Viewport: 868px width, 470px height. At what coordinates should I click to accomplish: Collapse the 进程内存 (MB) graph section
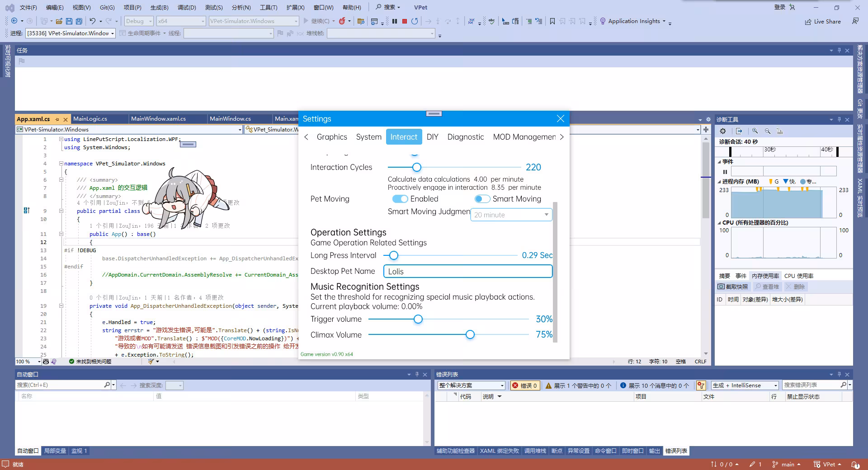719,182
